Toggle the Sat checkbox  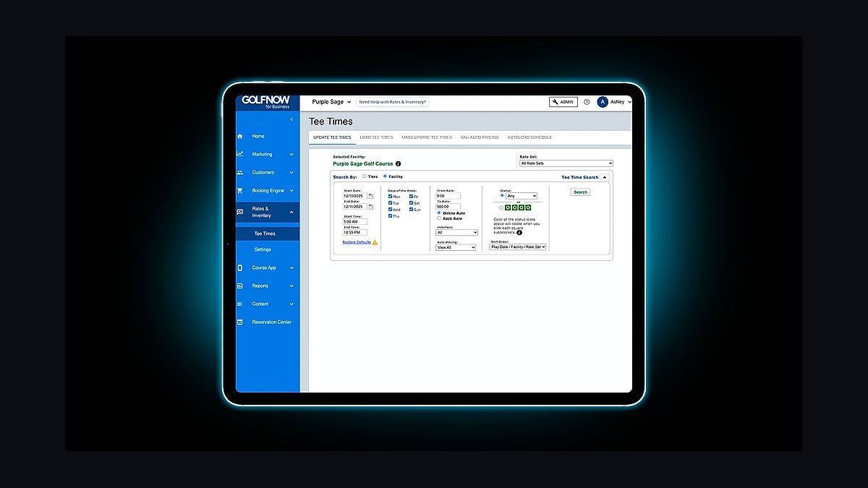click(x=412, y=203)
